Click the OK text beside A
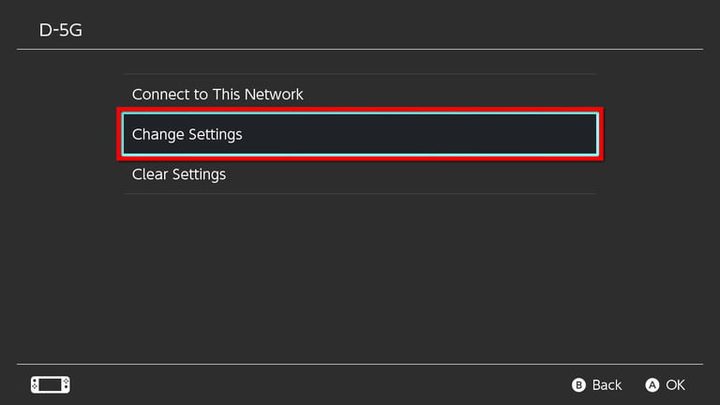The width and height of the screenshot is (720, 405). (676, 385)
